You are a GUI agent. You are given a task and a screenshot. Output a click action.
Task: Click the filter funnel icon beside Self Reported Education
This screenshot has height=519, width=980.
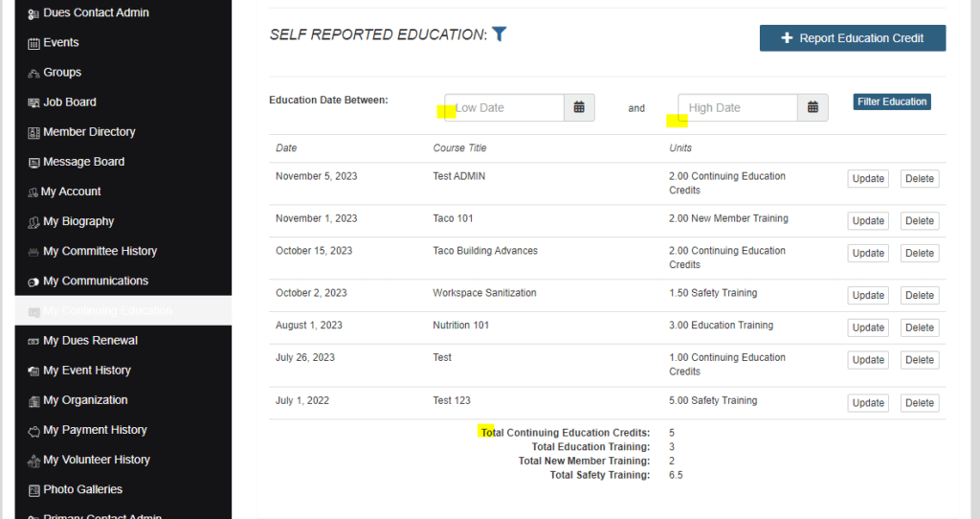(x=500, y=34)
